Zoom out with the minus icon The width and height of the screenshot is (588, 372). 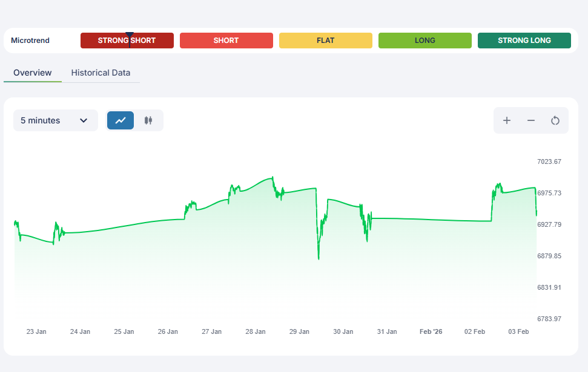[x=531, y=120]
